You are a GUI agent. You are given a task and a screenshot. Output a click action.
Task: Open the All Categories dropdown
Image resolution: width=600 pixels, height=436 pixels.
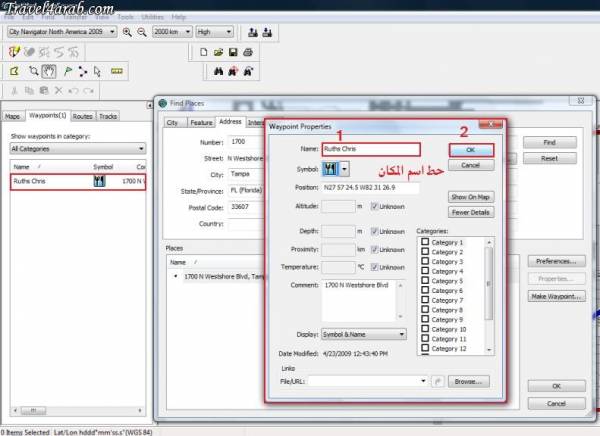point(78,149)
